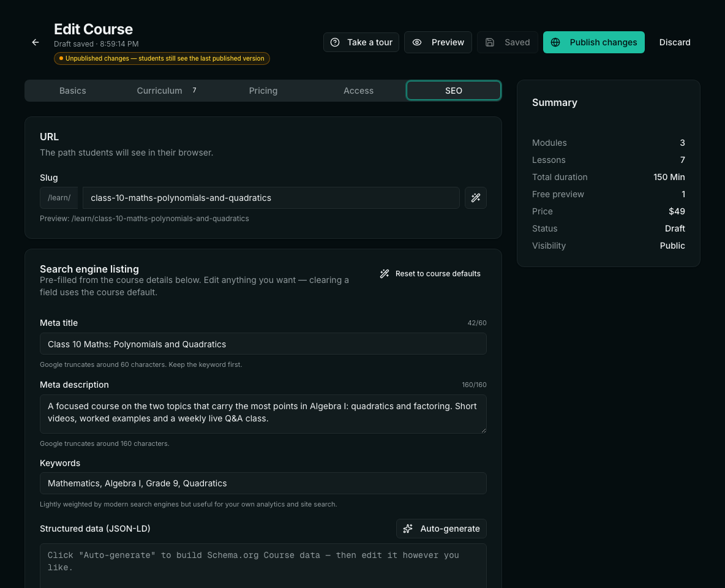725x588 pixels.
Task: Select the Pricing tab
Action: tap(263, 91)
